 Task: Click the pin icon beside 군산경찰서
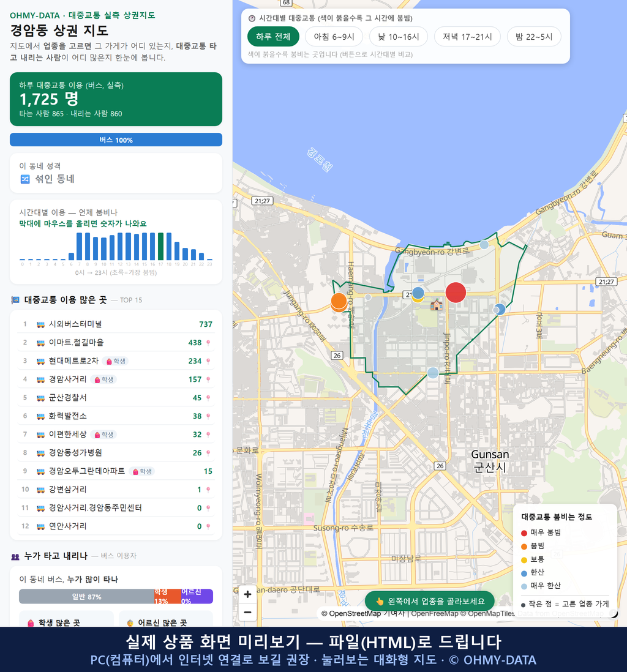(x=208, y=398)
